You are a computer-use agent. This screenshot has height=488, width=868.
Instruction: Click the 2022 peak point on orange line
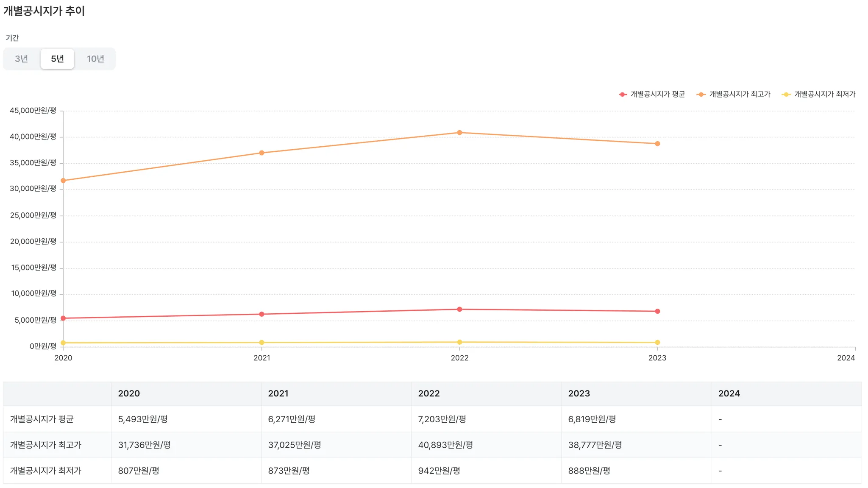tap(459, 133)
